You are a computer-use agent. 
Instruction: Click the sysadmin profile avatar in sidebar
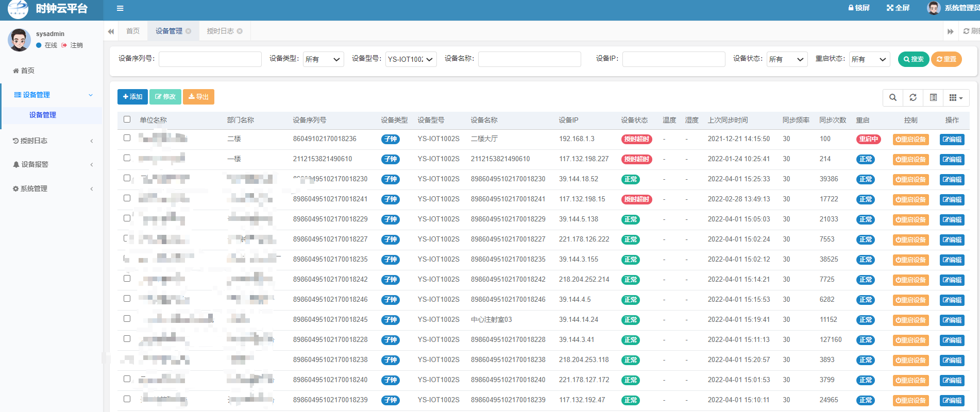point(20,40)
